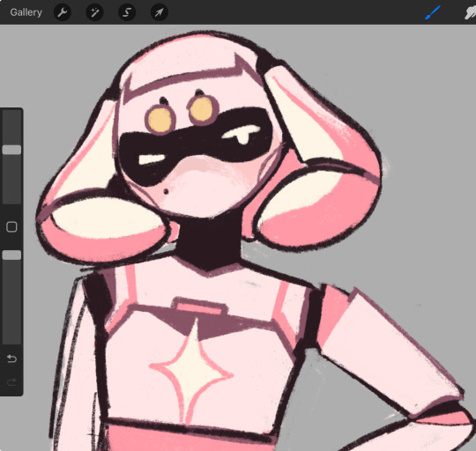Open the Adjustments magic wand menu

pos(94,12)
